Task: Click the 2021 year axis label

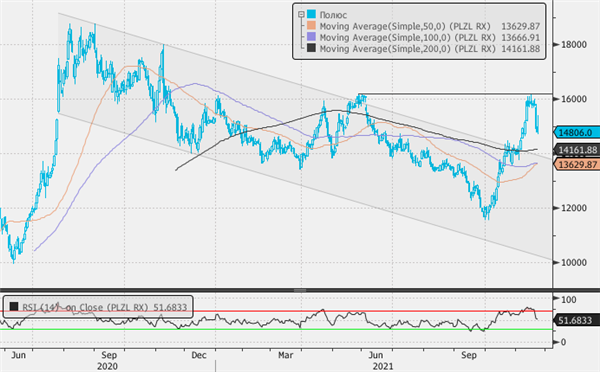Action: [383, 367]
